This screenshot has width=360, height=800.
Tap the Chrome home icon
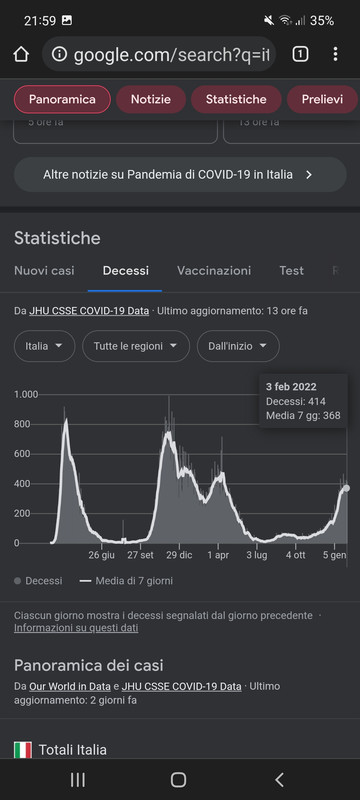coord(21,54)
